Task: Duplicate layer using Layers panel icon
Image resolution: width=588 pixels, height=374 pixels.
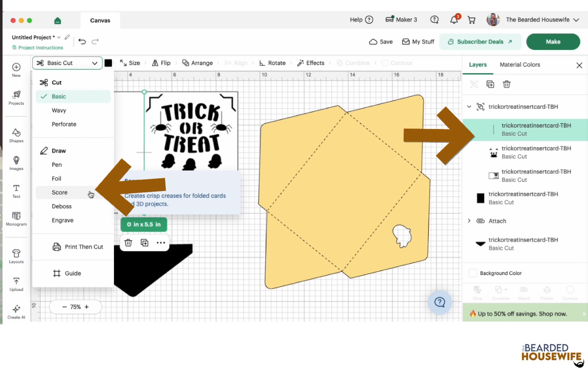Action: 490,84
